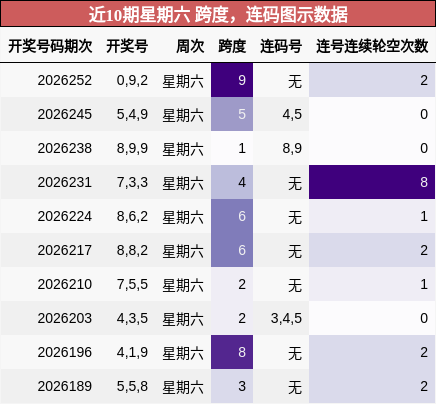Click miss count 1 in row 2026210

pos(372,284)
